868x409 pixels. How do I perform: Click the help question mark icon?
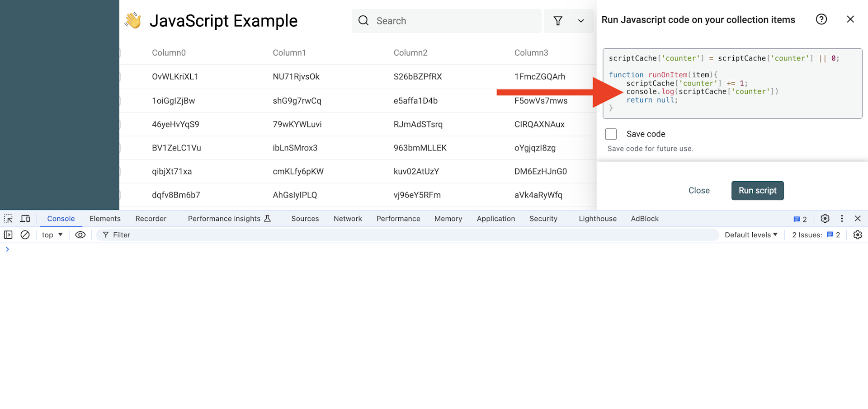pyautogui.click(x=821, y=19)
